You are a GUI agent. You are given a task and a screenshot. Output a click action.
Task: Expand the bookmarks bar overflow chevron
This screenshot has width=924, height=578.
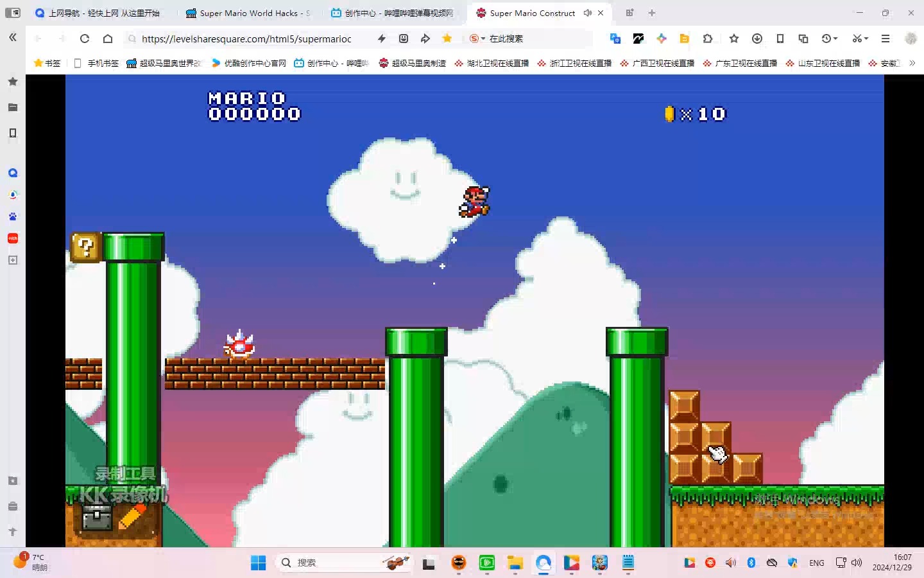pyautogui.click(x=912, y=63)
